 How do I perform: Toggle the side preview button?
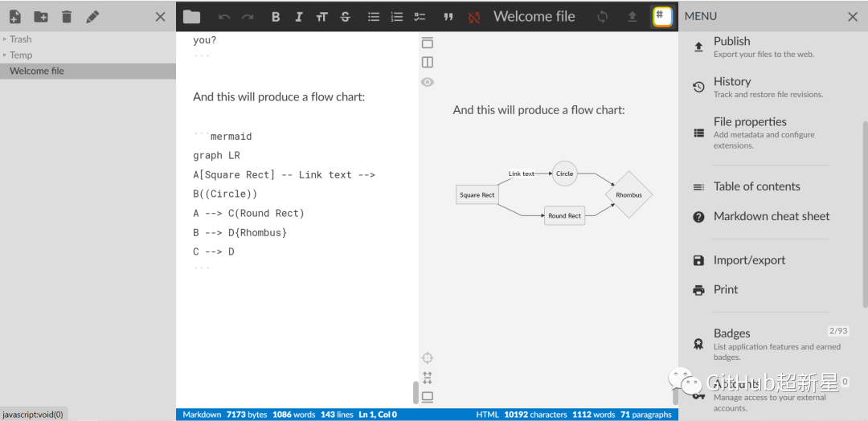click(428, 62)
